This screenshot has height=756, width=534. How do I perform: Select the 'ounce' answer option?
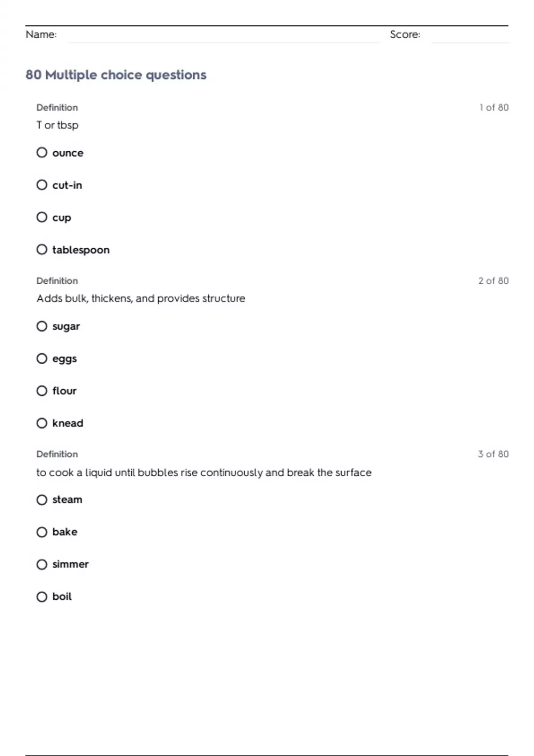click(x=42, y=153)
